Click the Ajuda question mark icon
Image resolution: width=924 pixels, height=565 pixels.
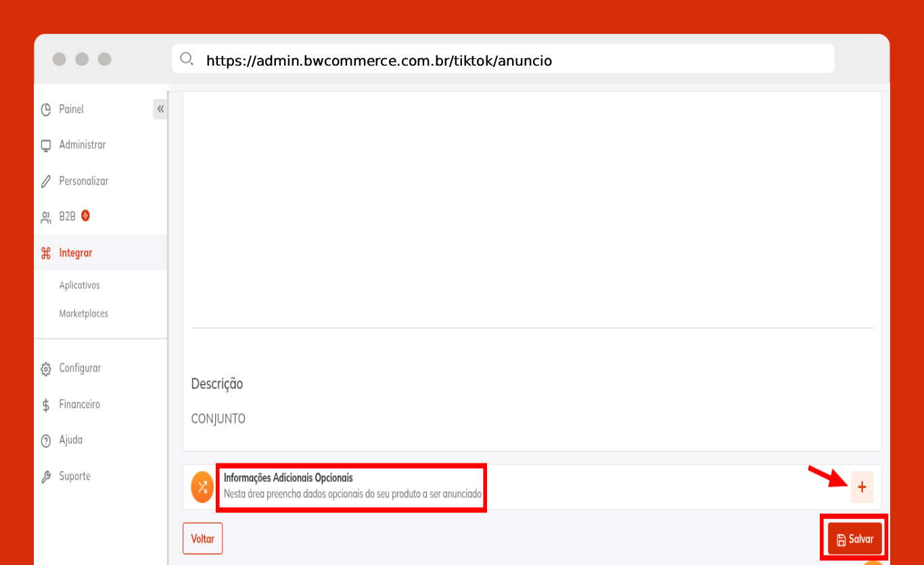tap(46, 440)
